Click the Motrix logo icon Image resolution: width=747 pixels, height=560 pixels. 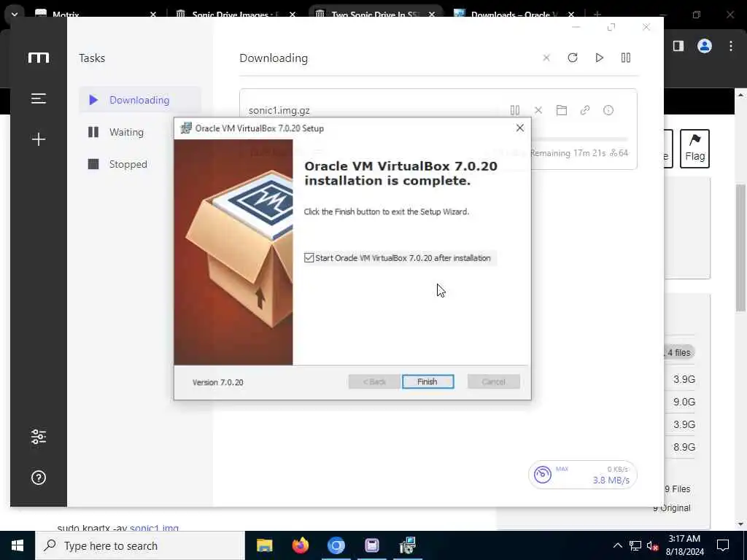coord(39,58)
